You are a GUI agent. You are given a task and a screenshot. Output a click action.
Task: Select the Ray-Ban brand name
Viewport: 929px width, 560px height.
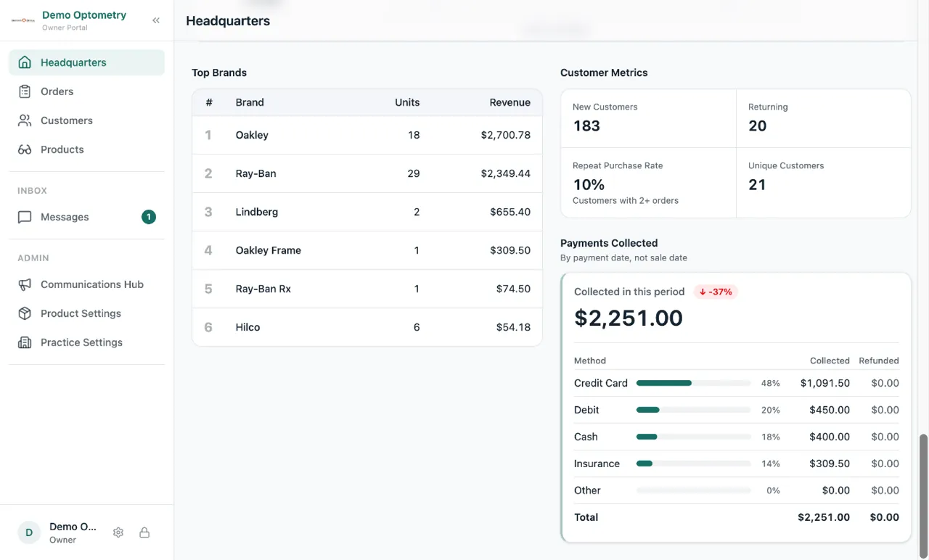[x=256, y=173]
